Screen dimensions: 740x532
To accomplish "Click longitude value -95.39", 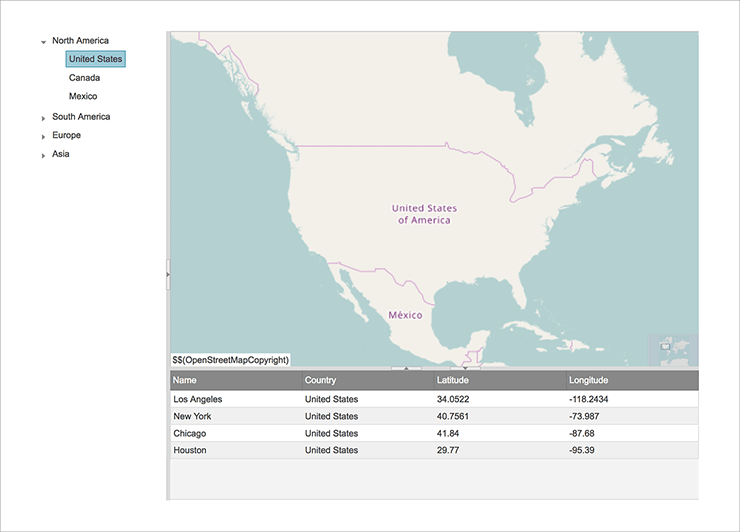I will point(581,450).
